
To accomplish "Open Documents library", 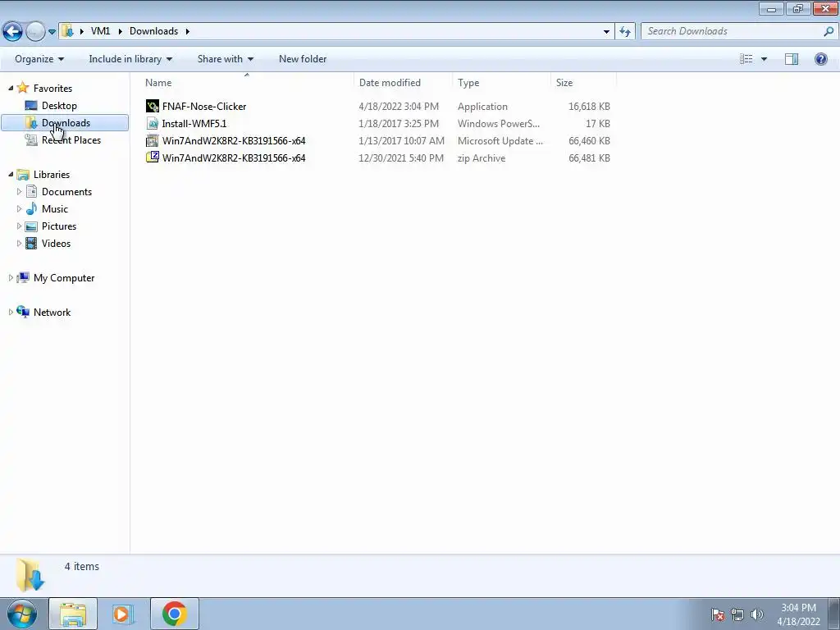I will pos(66,191).
